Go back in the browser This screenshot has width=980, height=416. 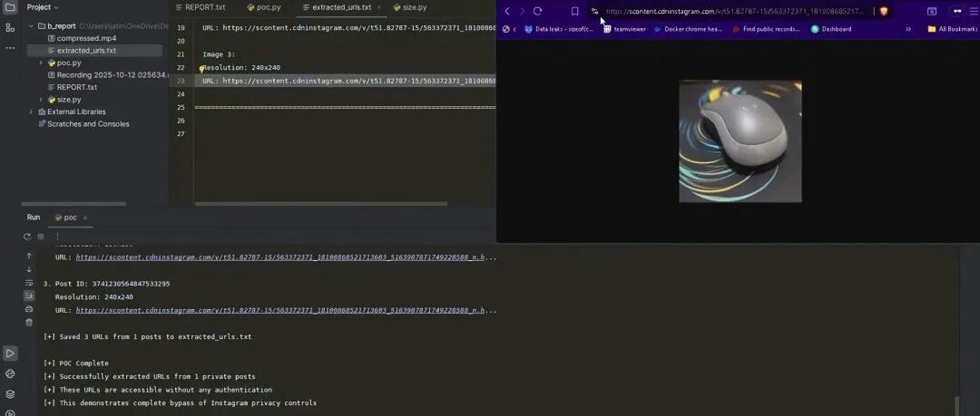pyautogui.click(x=507, y=11)
